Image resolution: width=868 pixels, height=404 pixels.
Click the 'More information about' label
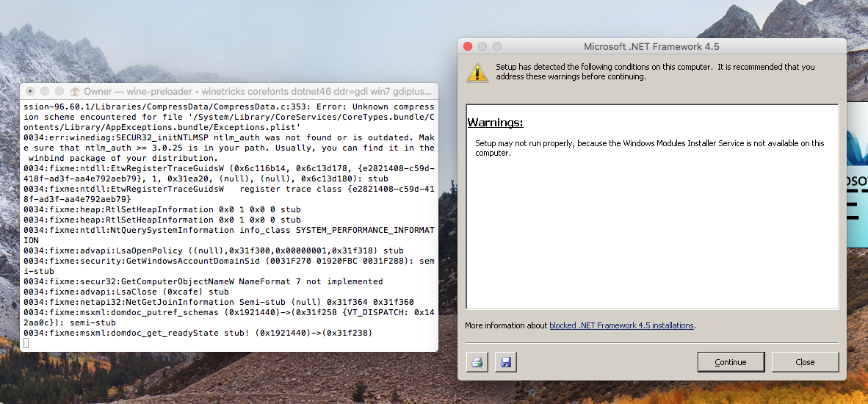[x=506, y=325]
